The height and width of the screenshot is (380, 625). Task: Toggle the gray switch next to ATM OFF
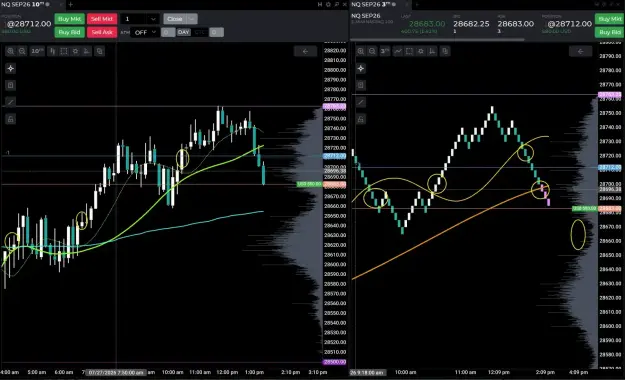pos(168,32)
